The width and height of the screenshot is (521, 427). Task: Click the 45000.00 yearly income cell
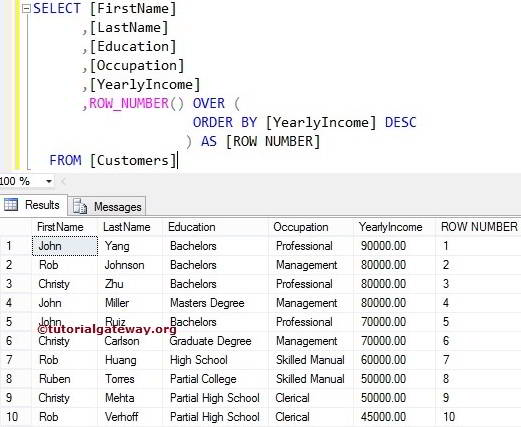tap(394, 417)
